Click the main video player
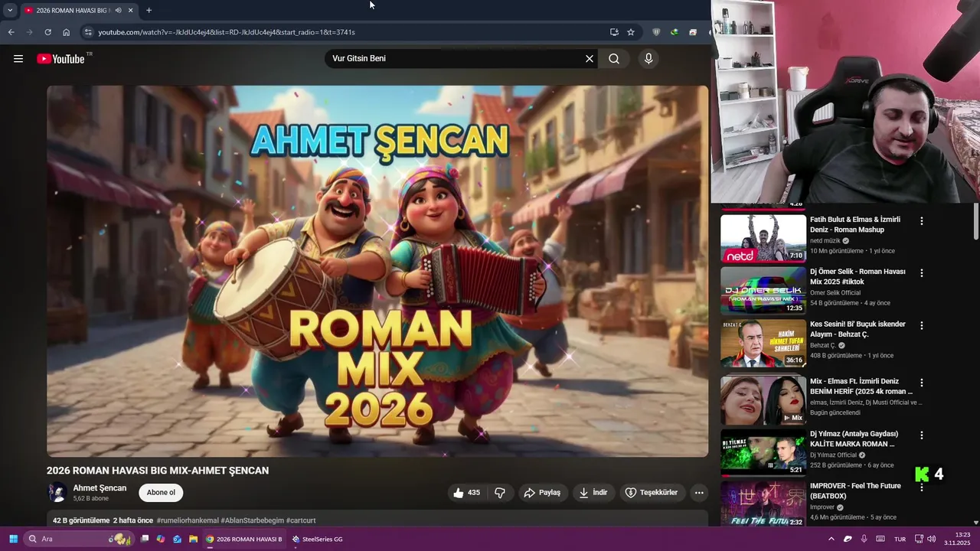The width and height of the screenshot is (980, 551). pos(377,271)
